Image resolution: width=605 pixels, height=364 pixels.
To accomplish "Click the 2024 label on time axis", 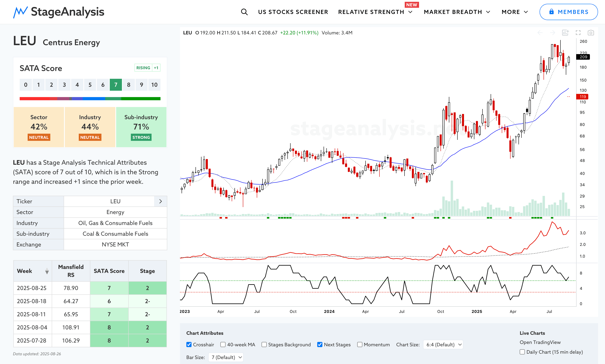I will click(x=329, y=311).
